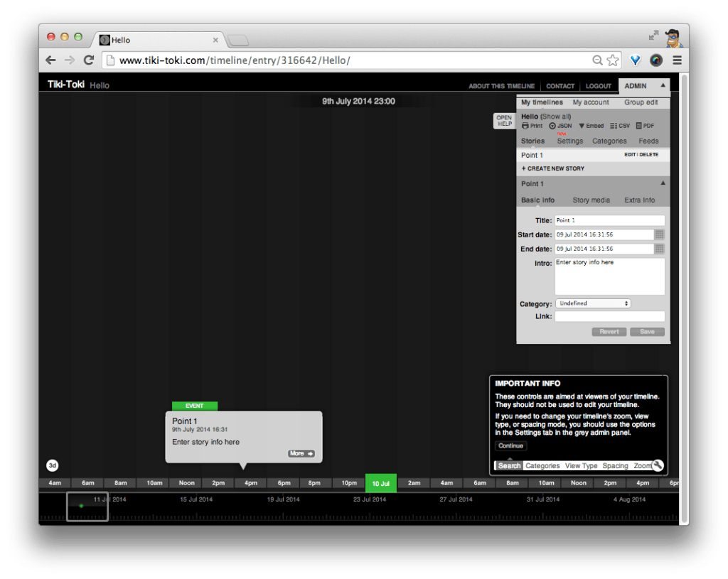Screen dimensions: 728x579
Task: Click the Create New Story link
Action: 553,168
